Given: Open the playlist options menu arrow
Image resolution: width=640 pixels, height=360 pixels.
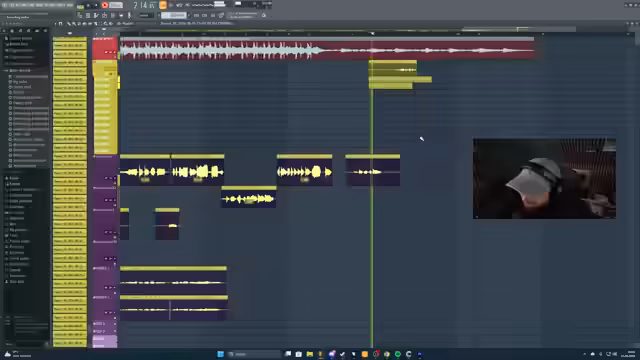Looking at the screenshot, I should click(x=56, y=24).
